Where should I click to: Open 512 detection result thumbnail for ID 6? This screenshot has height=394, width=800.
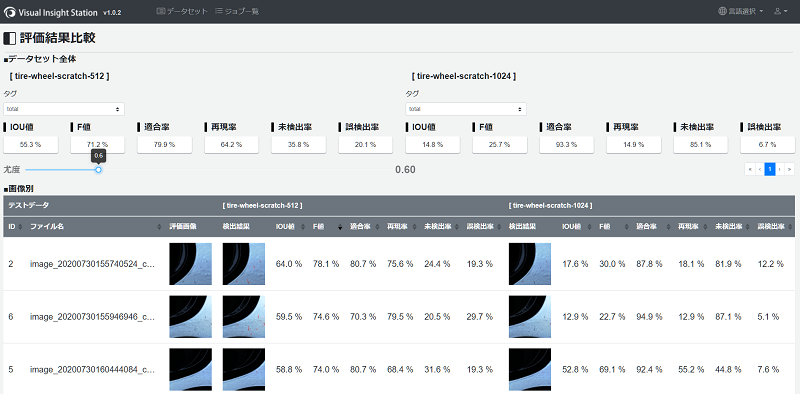pos(244,317)
